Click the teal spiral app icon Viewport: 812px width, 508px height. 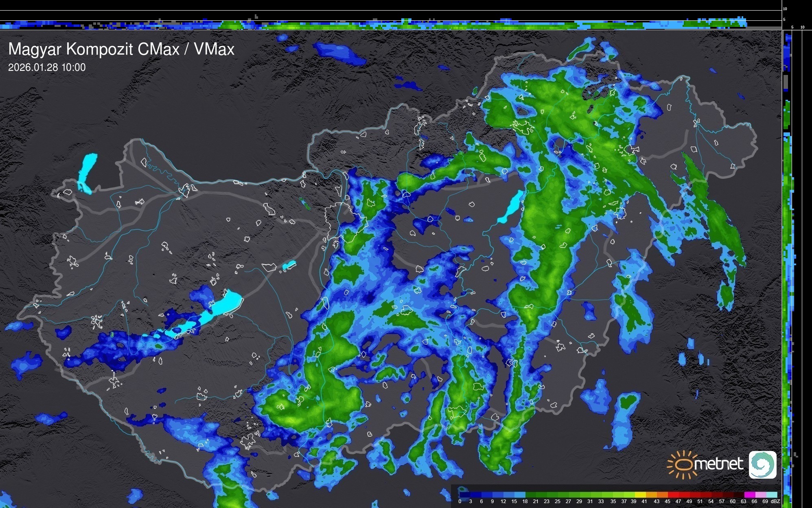(x=762, y=464)
